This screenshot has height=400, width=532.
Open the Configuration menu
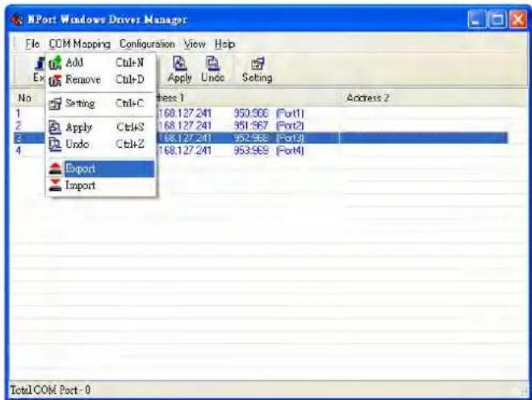[147, 44]
